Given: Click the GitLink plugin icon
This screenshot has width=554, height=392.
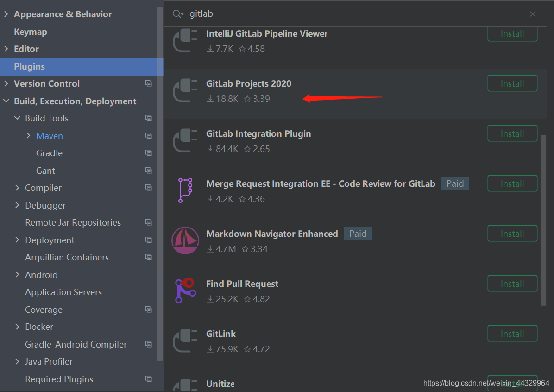Looking at the screenshot, I should click(x=185, y=341).
